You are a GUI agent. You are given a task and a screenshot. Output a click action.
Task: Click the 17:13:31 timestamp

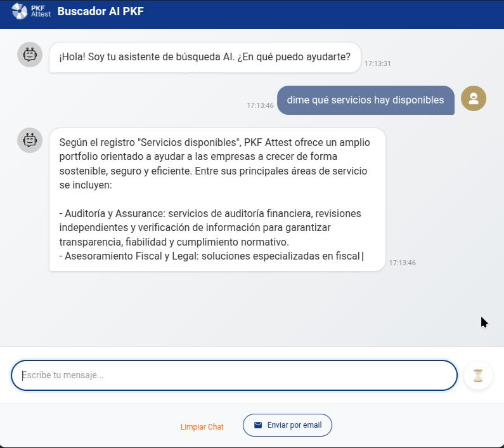[377, 64]
